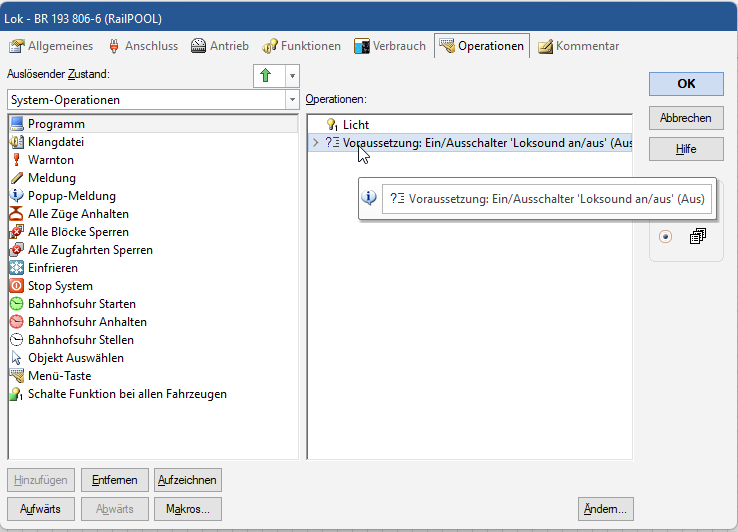Image resolution: width=738 pixels, height=532 pixels.
Task: Expand the Voraussetzung operation entry
Action: coord(316,143)
